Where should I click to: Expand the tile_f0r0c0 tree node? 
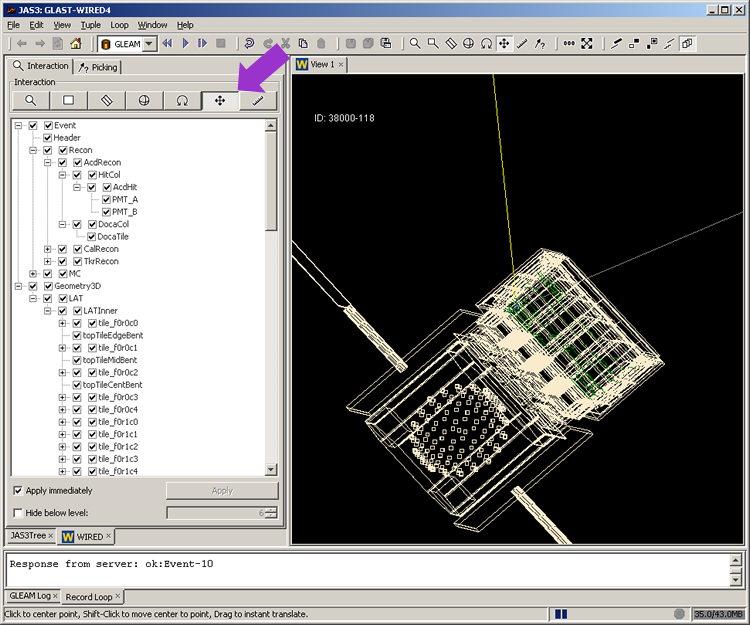tap(62, 323)
